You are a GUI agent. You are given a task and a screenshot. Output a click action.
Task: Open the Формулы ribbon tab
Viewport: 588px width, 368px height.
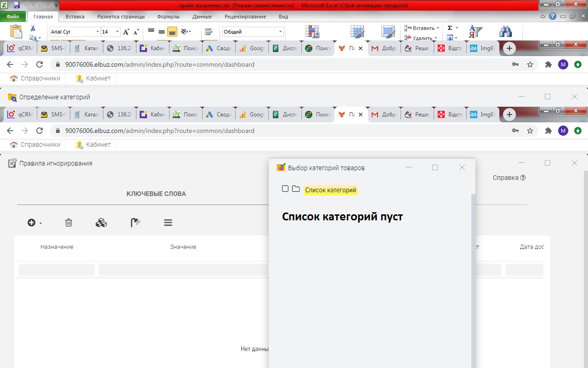tap(168, 17)
